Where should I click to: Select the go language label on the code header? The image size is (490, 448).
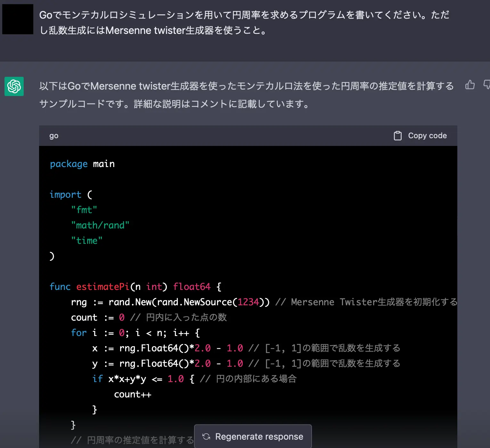click(53, 135)
